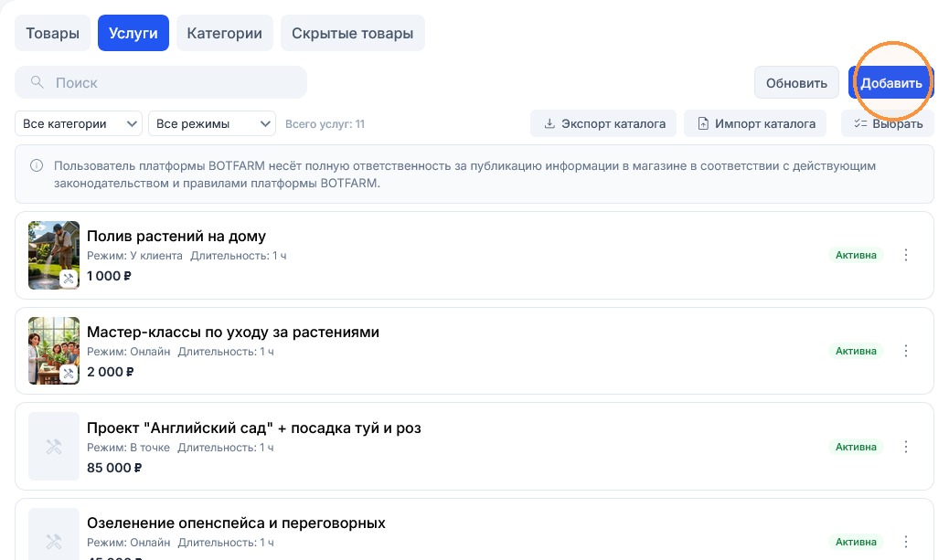Click thumbnail of Полив растений на дому
Screen dimensions: 949x560
pos(54,255)
